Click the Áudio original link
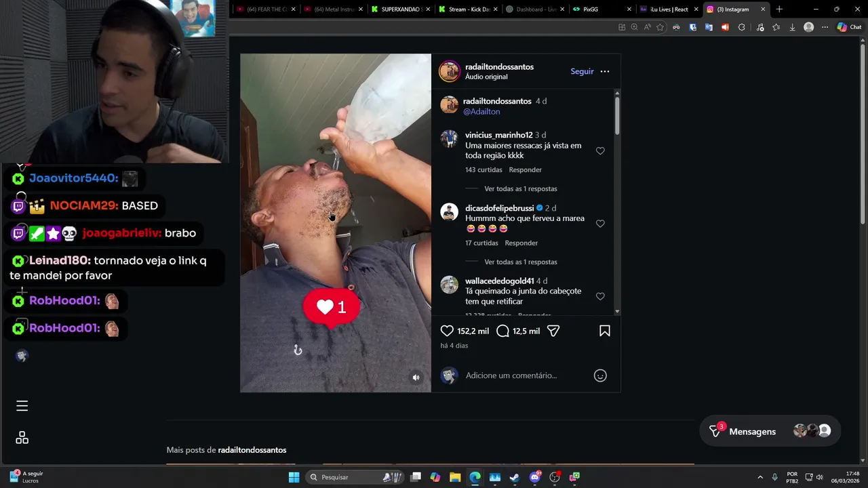 click(486, 77)
